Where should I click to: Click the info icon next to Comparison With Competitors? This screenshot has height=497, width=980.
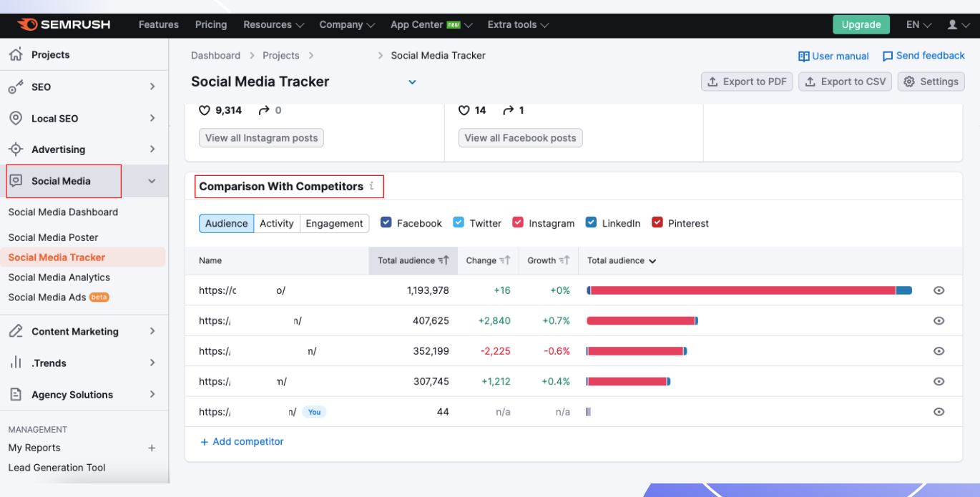[371, 186]
